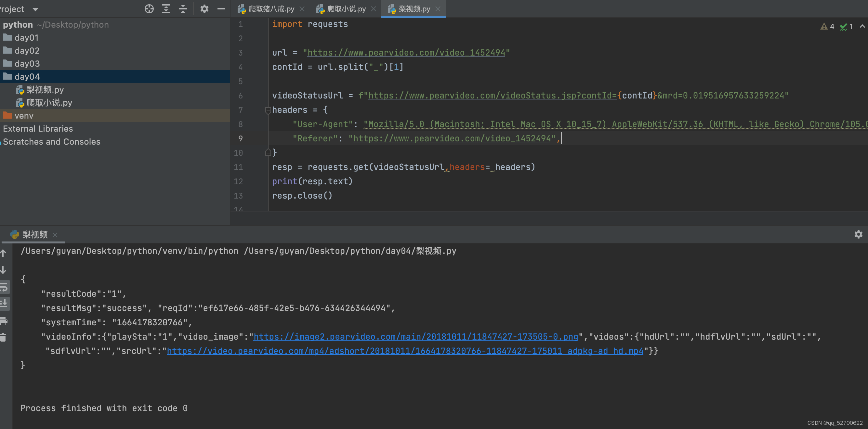The image size is (868, 429).
Task: Click the warnings count indicator showing 4
Action: 827,26
